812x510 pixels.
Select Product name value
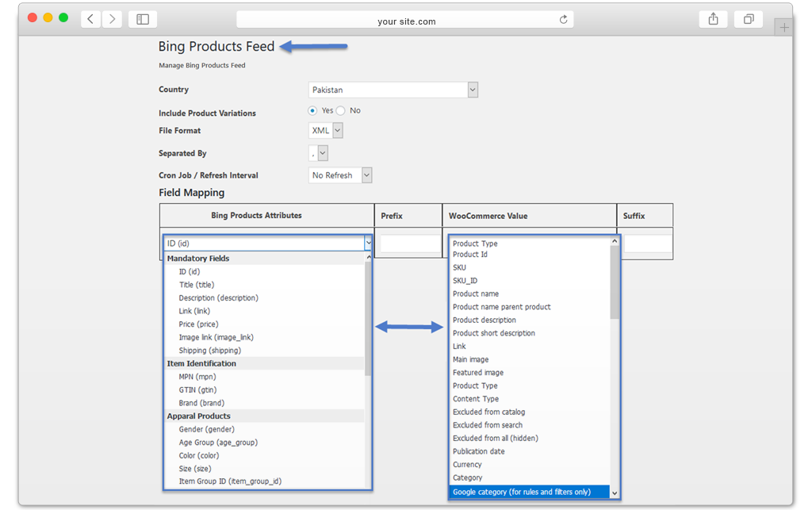(476, 293)
